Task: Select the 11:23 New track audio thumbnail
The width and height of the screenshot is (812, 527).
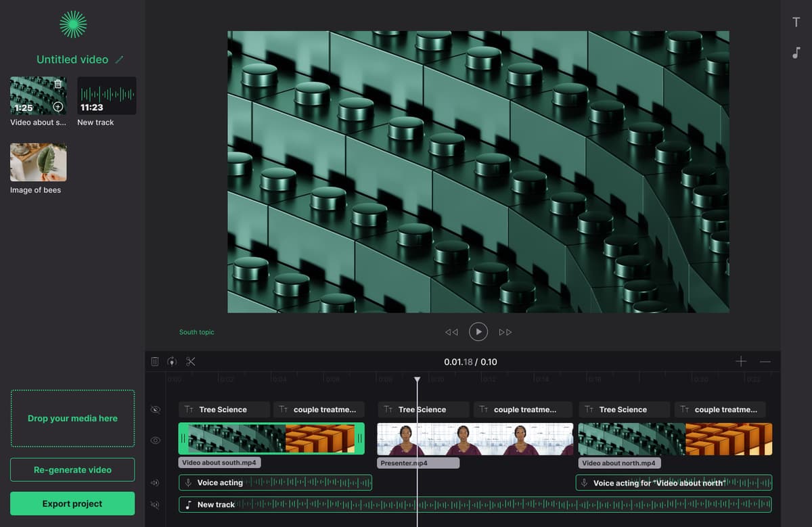Action: [107, 95]
